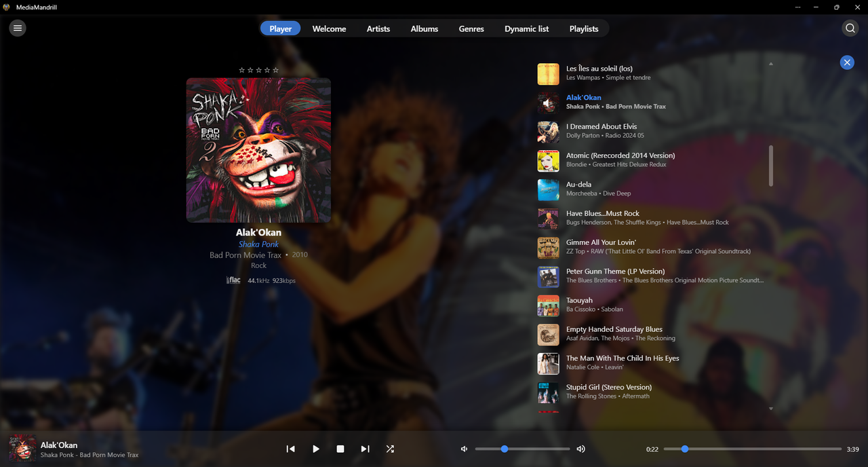The height and width of the screenshot is (467, 868).
Task: Click the play button
Action: tap(315, 449)
